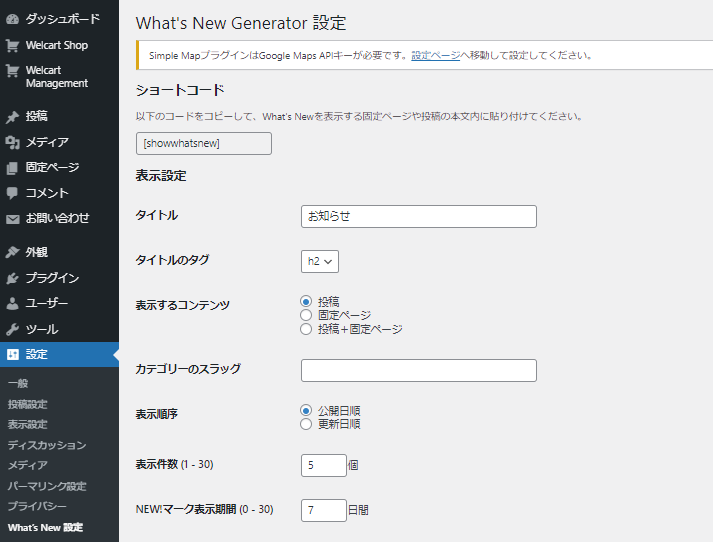Open the 固定ページ pages icon
Image resolution: width=713 pixels, height=542 pixels.
coord(13,168)
